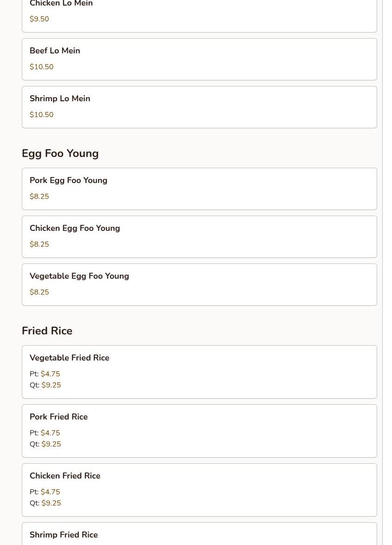Select Chicken Fried Rice quart price
Screen dimensions: 392x545
pyautogui.click(x=51, y=503)
